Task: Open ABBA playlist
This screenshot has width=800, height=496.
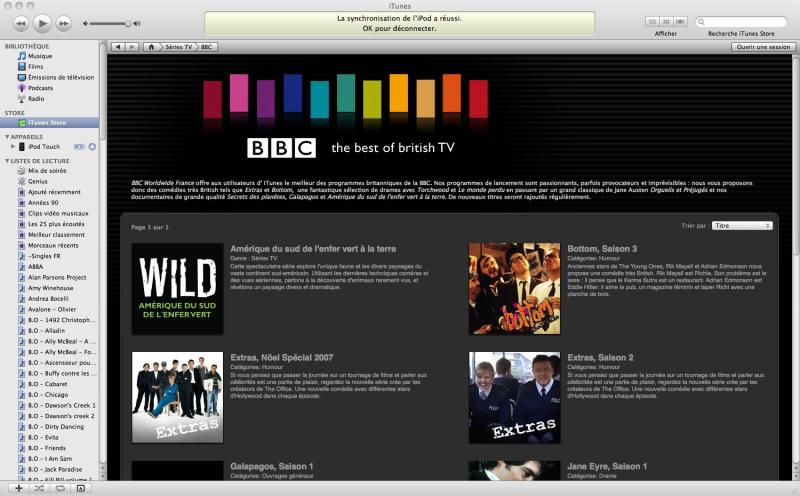Action: 36,267
